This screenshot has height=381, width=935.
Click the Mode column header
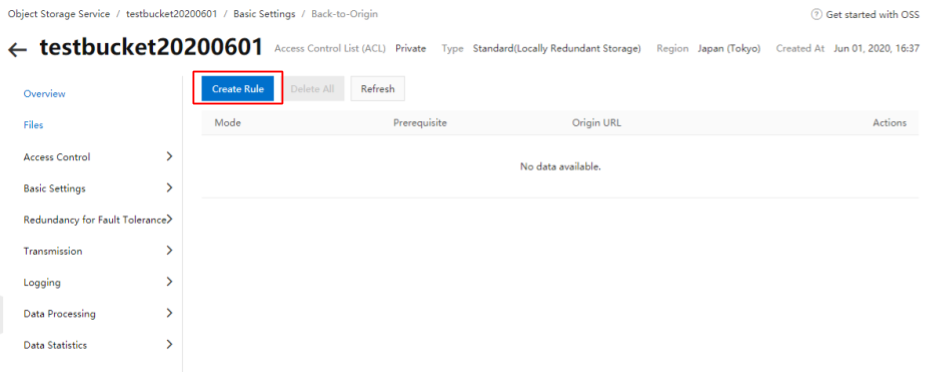(228, 123)
